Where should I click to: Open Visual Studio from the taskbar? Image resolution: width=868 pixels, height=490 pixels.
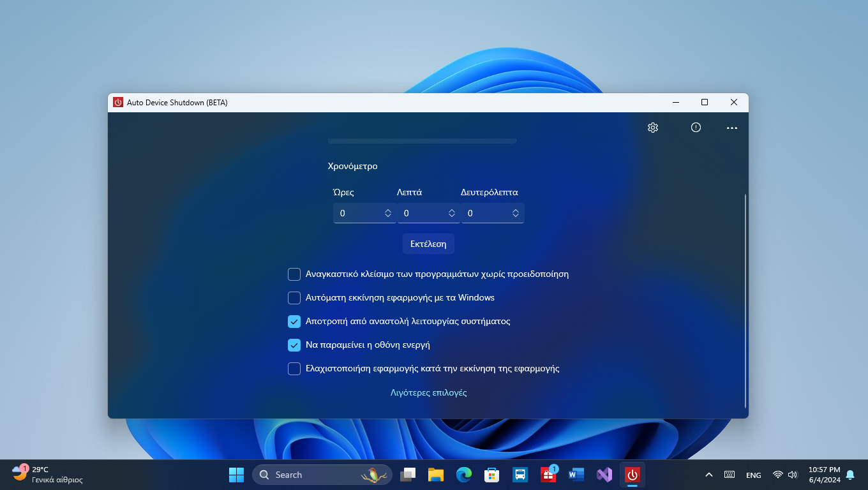(x=604, y=475)
